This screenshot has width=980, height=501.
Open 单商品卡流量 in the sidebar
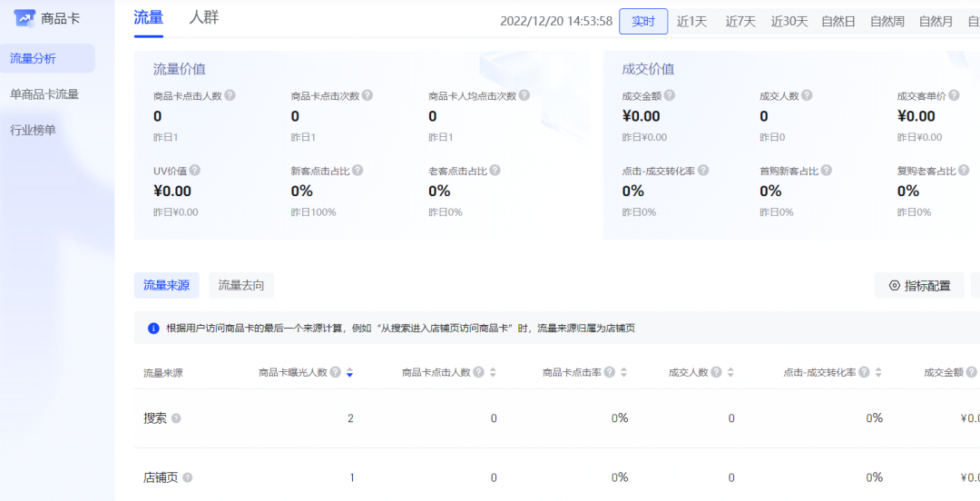pos(44,93)
